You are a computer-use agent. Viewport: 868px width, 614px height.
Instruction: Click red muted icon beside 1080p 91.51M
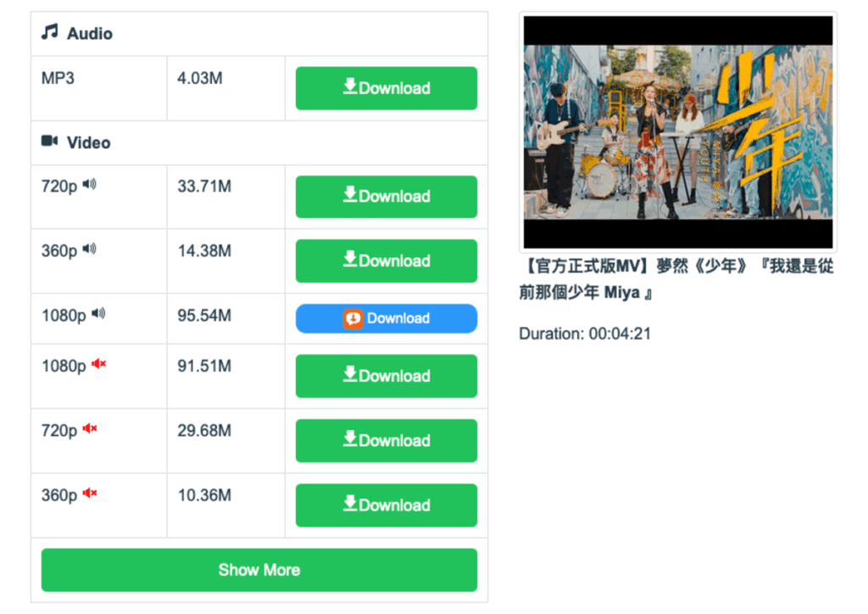98,364
